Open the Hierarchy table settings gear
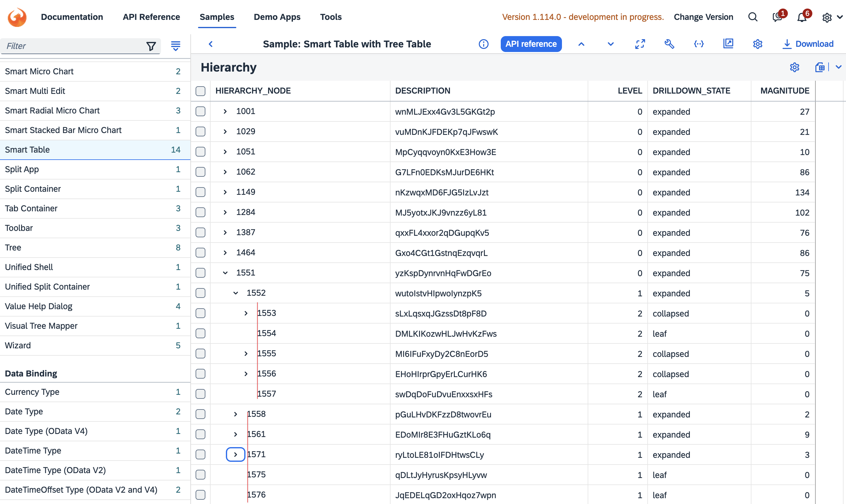The width and height of the screenshot is (846, 504). [x=794, y=67]
